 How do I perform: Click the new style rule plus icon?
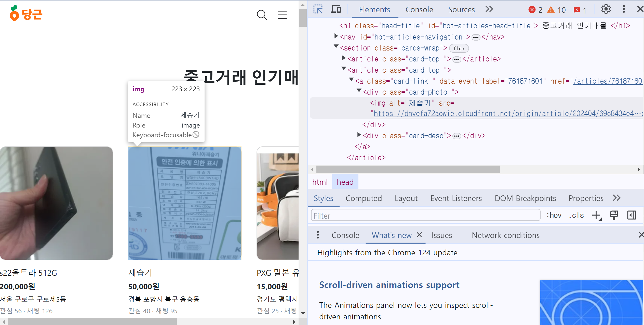(x=596, y=215)
